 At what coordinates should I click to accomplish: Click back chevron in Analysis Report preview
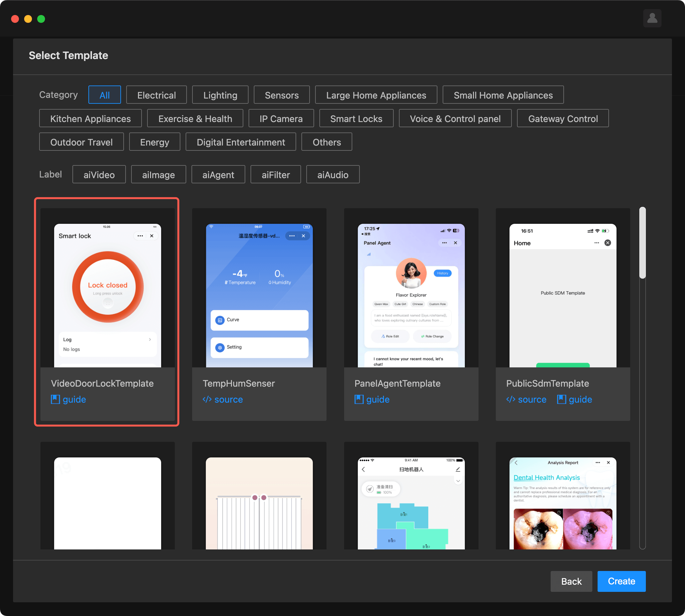[x=516, y=463]
